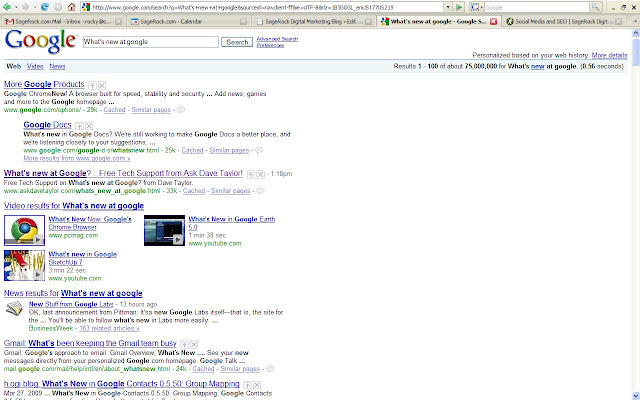This screenshot has width=640, height=400.
Task: Select the News search category
Action: coord(57,66)
